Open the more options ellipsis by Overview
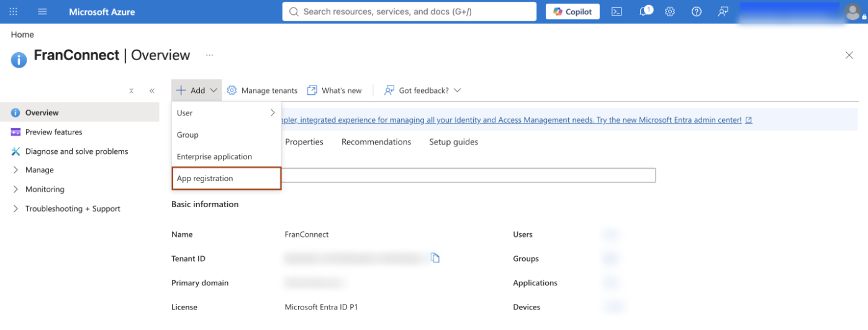The height and width of the screenshot is (330, 868). (x=210, y=55)
